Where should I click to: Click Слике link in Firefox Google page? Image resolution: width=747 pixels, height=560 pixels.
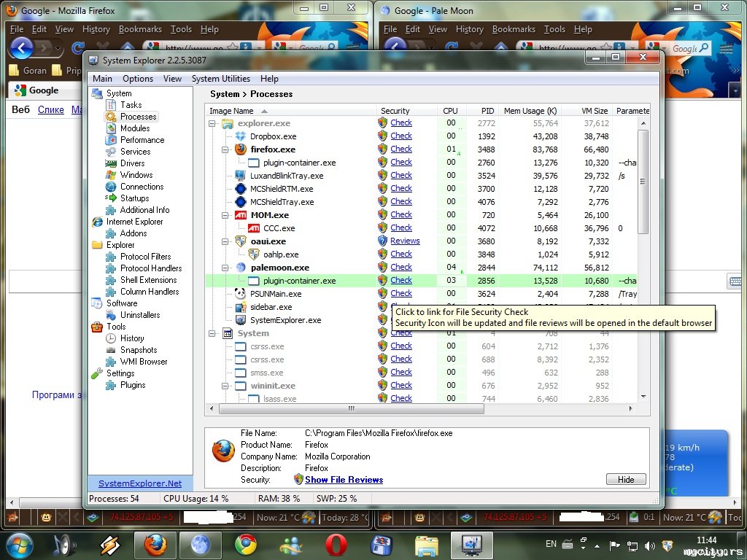pyautogui.click(x=50, y=109)
